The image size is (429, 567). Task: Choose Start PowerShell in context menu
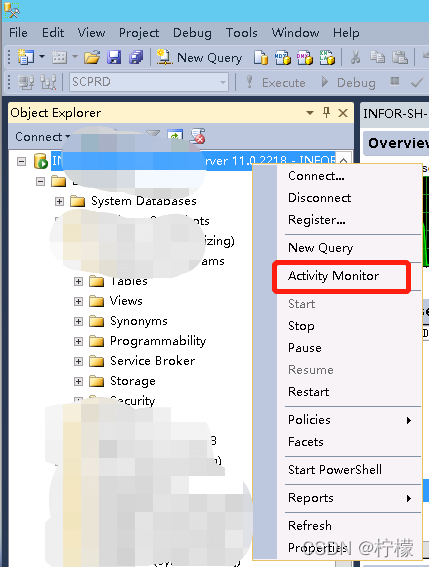coord(335,470)
